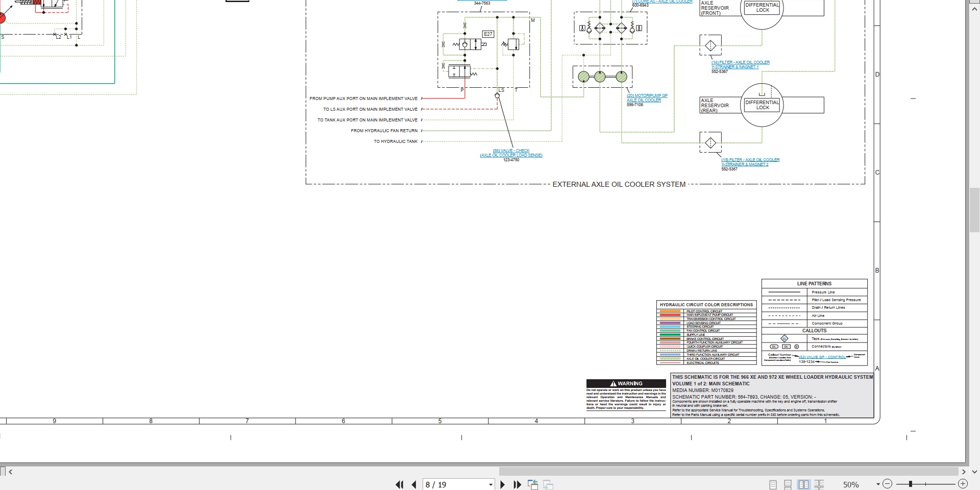Click the PILOT CONTROL CIRCUIT color swatch

coord(670,311)
